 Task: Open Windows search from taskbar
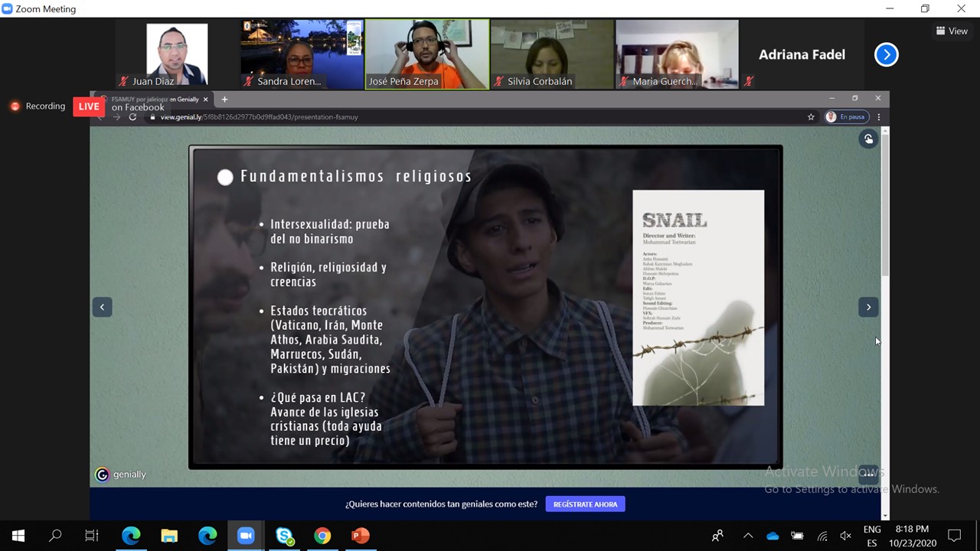tap(55, 536)
